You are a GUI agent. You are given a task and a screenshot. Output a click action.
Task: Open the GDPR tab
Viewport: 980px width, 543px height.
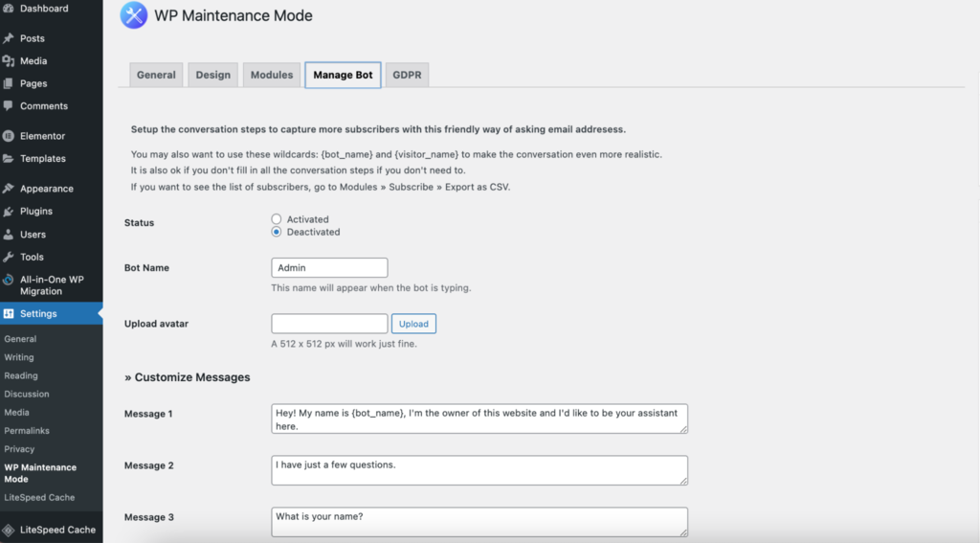[x=407, y=75]
